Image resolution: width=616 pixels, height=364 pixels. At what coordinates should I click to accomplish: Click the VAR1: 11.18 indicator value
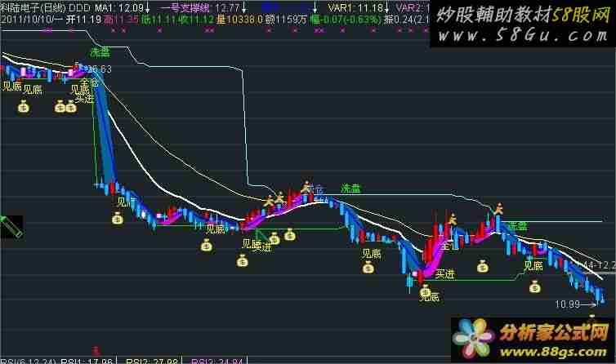tap(356, 8)
